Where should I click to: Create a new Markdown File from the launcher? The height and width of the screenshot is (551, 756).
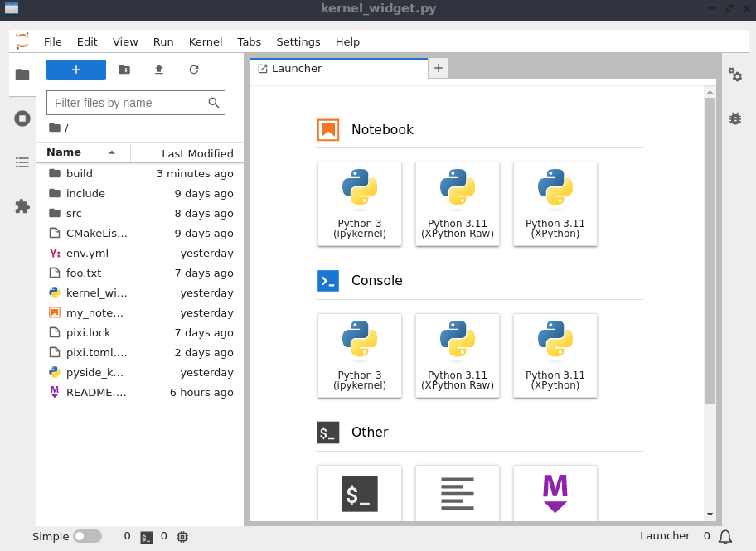pos(555,493)
